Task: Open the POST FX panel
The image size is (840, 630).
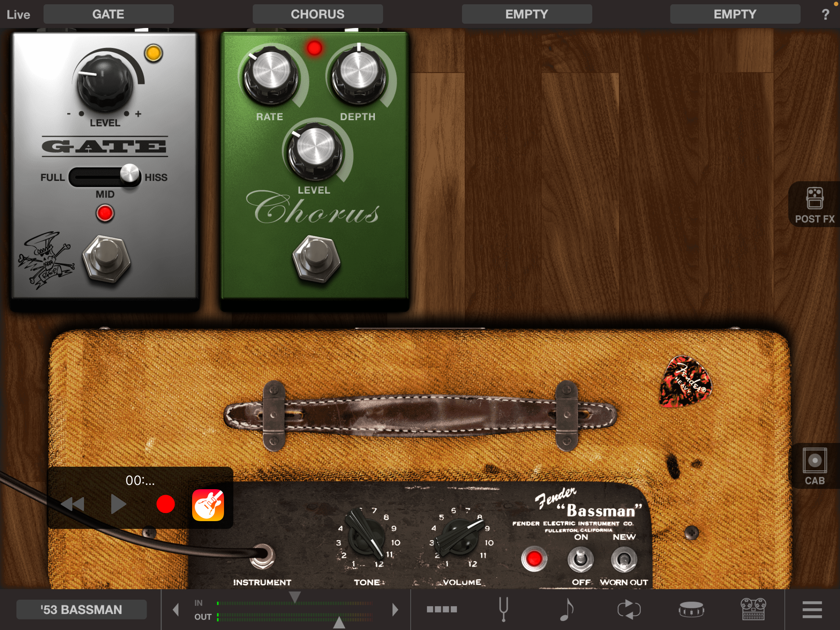Action: point(815,205)
